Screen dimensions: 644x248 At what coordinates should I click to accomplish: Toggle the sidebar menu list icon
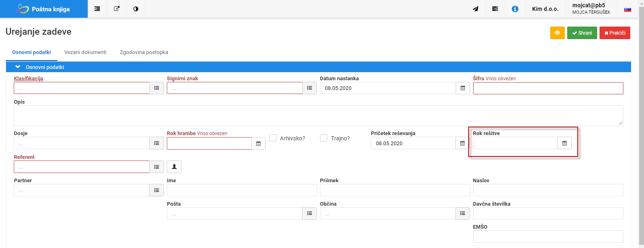[97, 9]
